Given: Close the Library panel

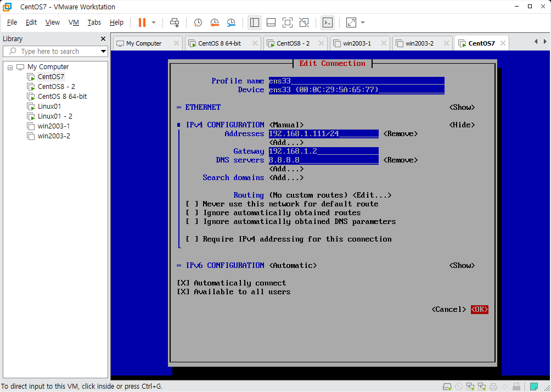Looking at the screenshot, I should click(x=103, y=38).
